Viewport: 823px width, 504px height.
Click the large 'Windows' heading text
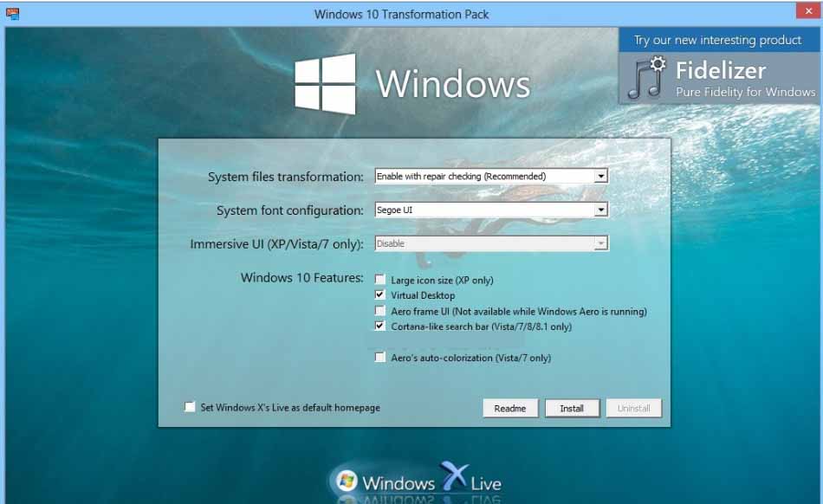tap(453, 84)
